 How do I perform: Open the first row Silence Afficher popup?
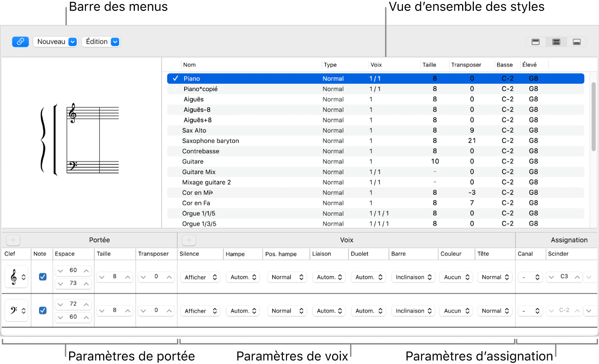pos(200,277)
